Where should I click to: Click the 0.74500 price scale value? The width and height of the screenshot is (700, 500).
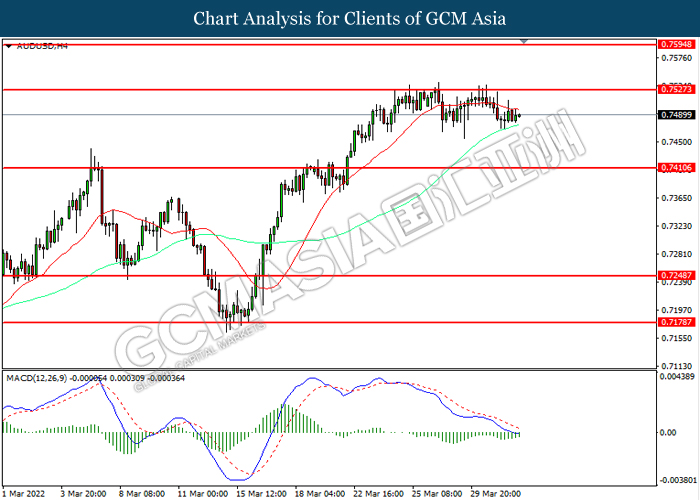click(x=676, y=142)
